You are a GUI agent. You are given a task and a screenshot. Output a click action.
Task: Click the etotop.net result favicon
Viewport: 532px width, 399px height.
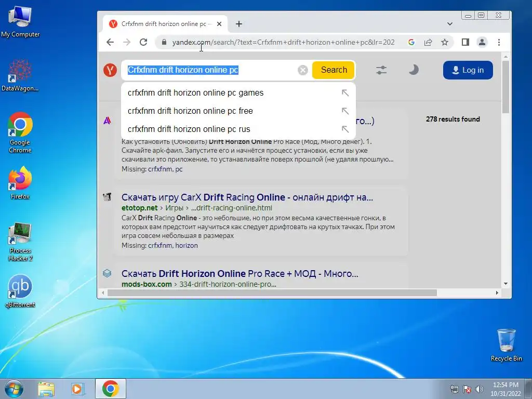click(x=107, y=197)
